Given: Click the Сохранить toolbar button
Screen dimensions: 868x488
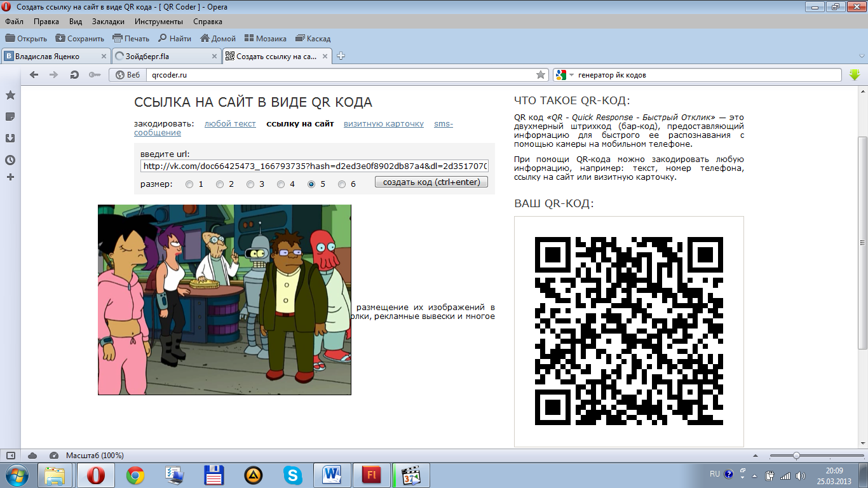Looking at the screenshot, I should coord(80,38).
